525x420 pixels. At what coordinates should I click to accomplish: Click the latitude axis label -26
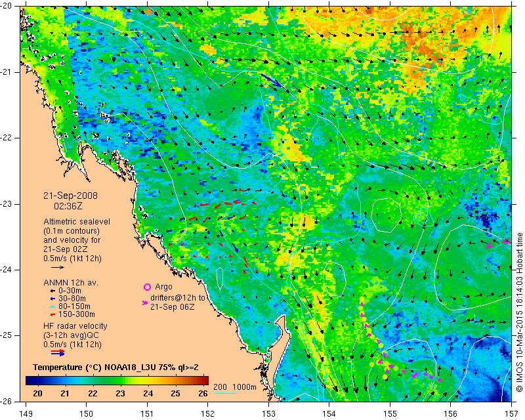6,401
